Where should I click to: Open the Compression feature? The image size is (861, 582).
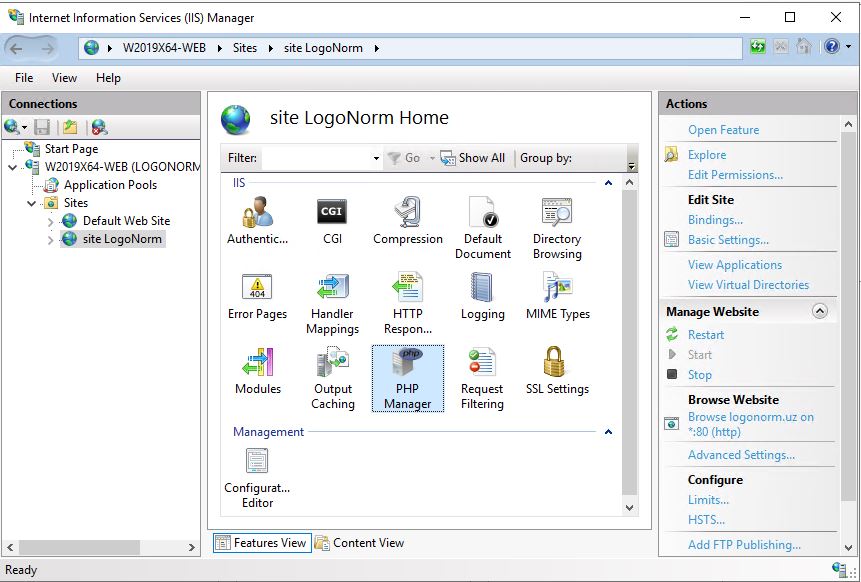pos(407,221)
